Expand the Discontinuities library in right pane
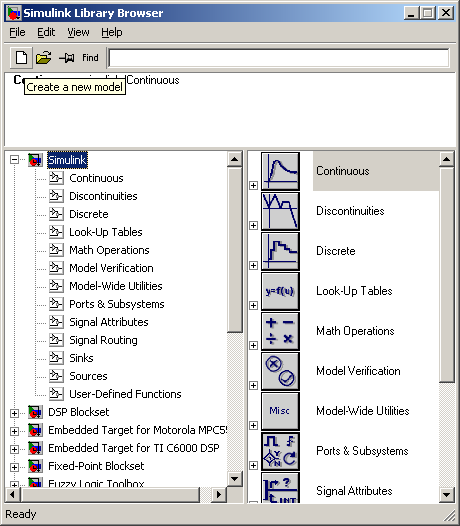 pyautogui.click(x=254, y=225)
